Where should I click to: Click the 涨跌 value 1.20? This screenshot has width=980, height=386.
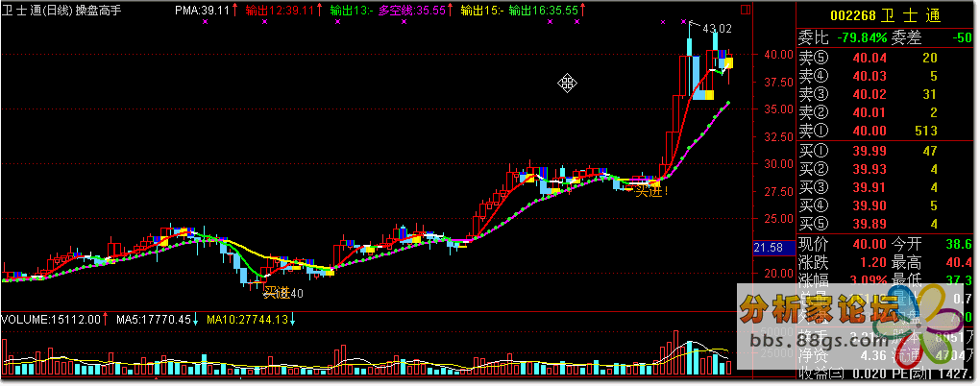click(x=875, y=262)
